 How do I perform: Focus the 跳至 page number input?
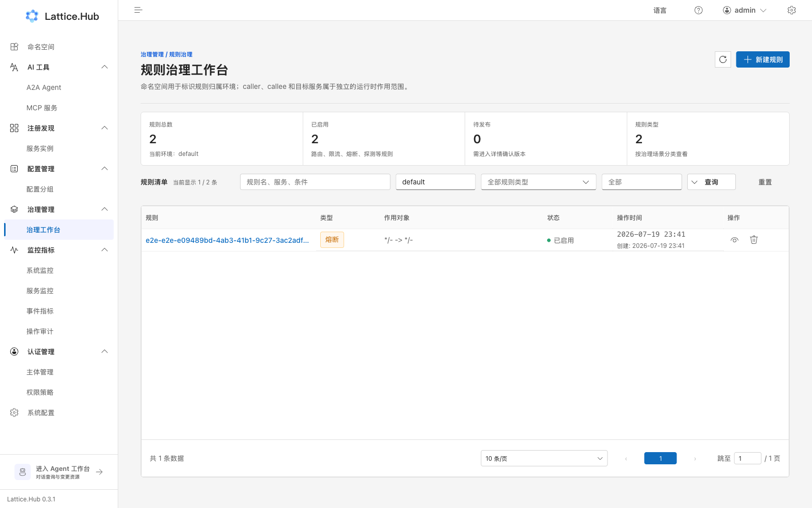click(x=748, y=458)
